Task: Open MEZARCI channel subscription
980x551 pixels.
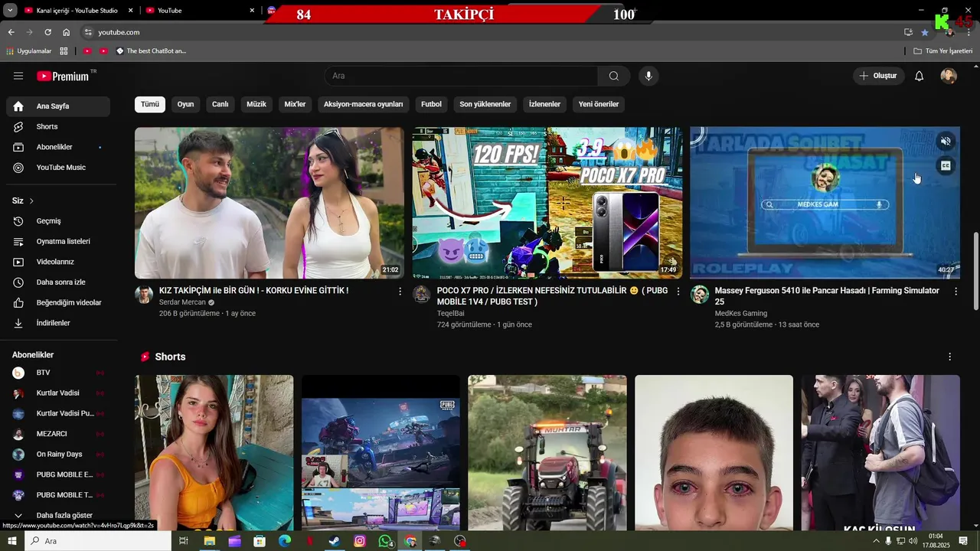Action: (x=58, y=434)
